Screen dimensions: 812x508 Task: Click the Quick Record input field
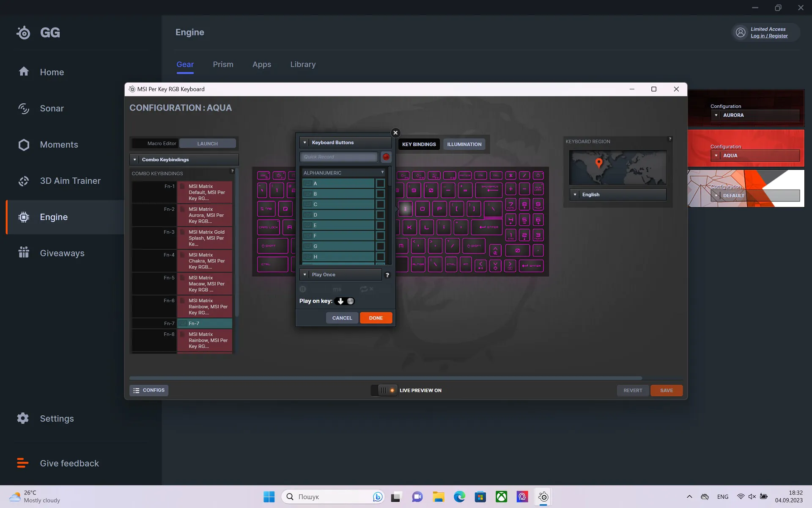(339, 157)
